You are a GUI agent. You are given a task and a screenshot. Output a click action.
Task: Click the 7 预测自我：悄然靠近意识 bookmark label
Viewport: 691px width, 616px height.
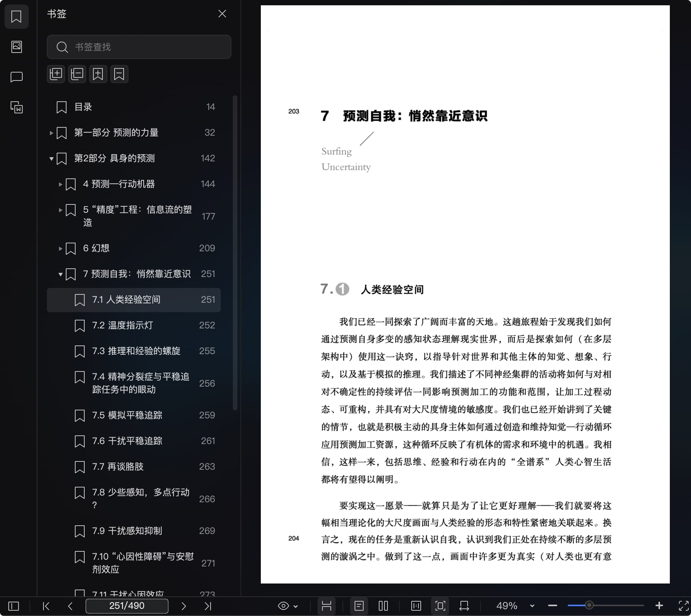point(137,274)
